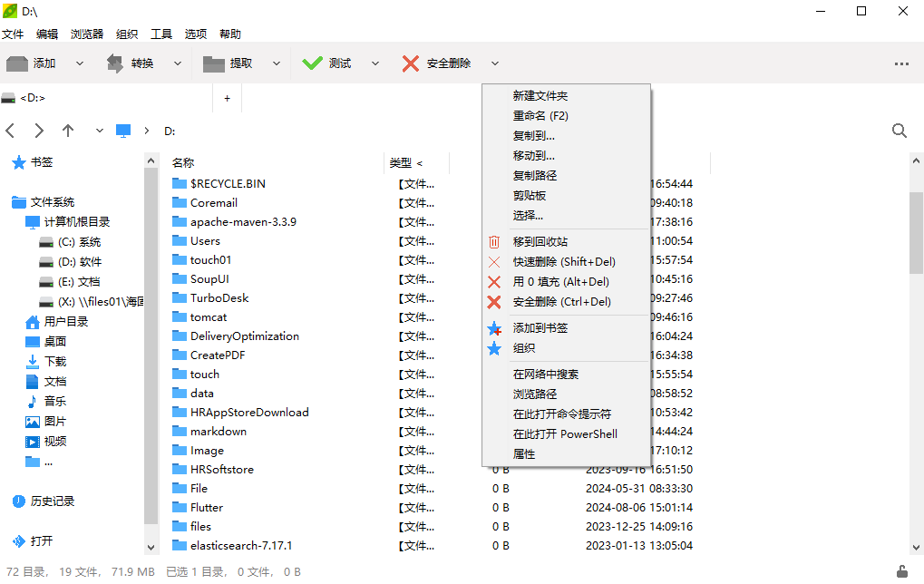Activate the 安全删除 secure delete tool
Viewport: 924px width, 584px height.
pos(439,63)
